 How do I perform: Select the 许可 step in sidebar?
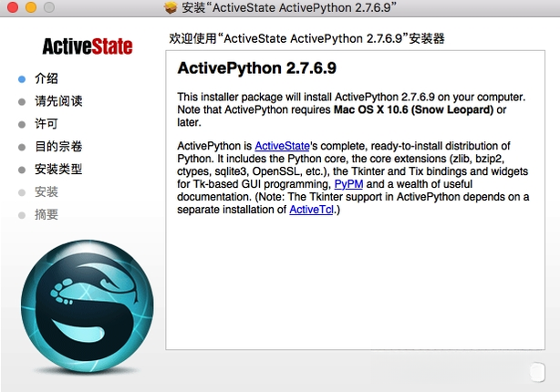(x=47, y=124)
